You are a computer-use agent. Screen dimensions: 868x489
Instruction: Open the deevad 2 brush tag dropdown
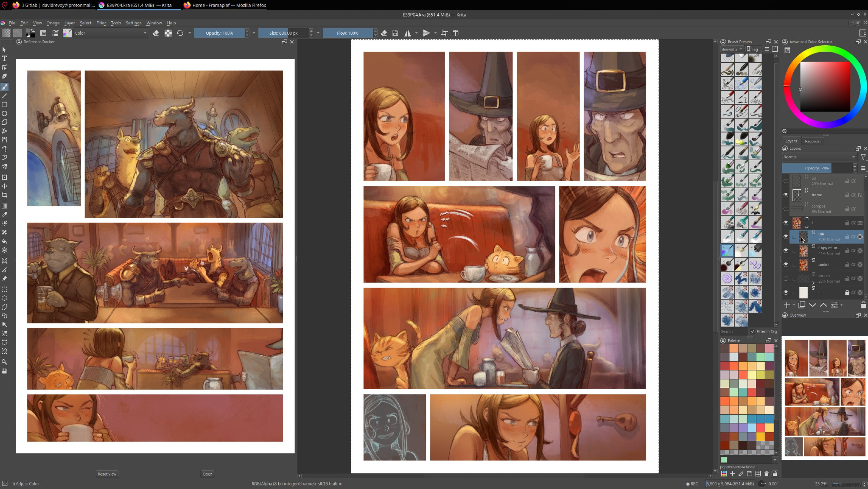(x=732, y=49)
